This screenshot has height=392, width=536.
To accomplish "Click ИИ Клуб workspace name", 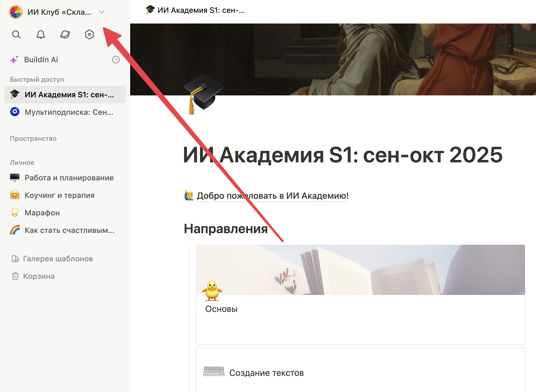I will (59, 12).
